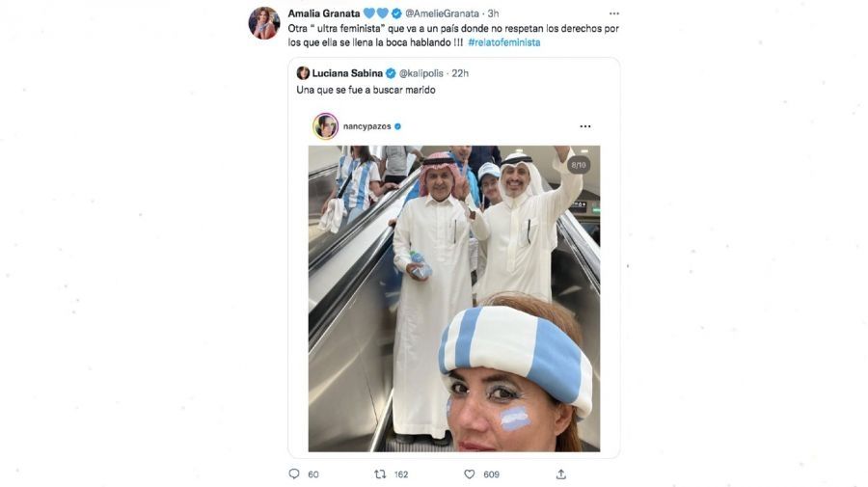Image resolution: width=868 pixels, height=487 pixels.
Task: Click the 3h tweet timestamp
Action: 493,14
